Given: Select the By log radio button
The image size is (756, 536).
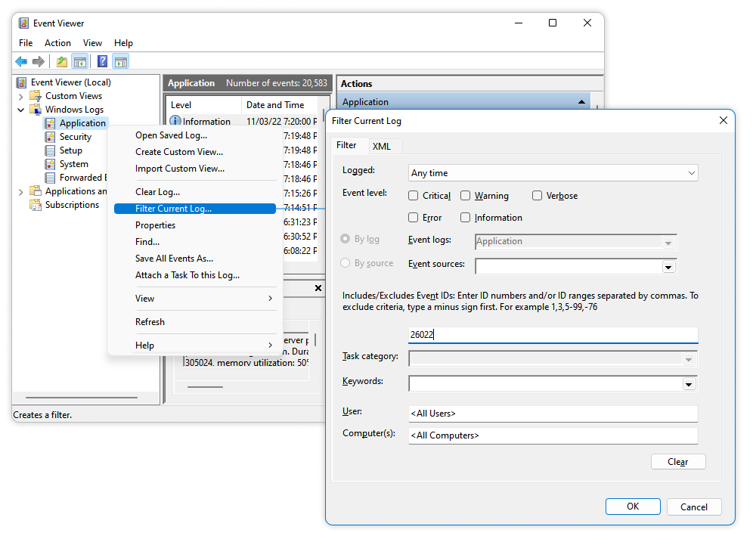Looking at the screenshot, I should [345, 239].
